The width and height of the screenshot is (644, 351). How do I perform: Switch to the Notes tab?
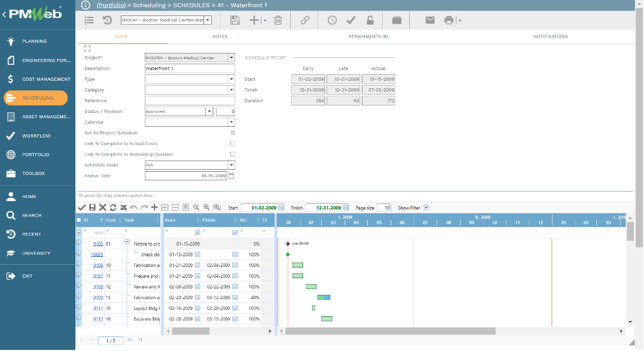pyautogui.click(x=220, y=36)
